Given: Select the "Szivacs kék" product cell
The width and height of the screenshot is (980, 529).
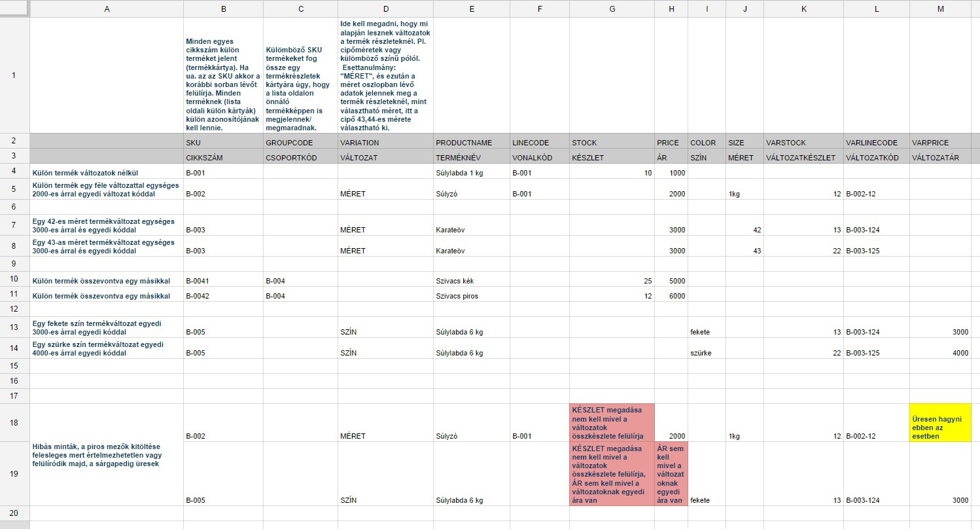Looking at the screenshot, I should 471,281.
